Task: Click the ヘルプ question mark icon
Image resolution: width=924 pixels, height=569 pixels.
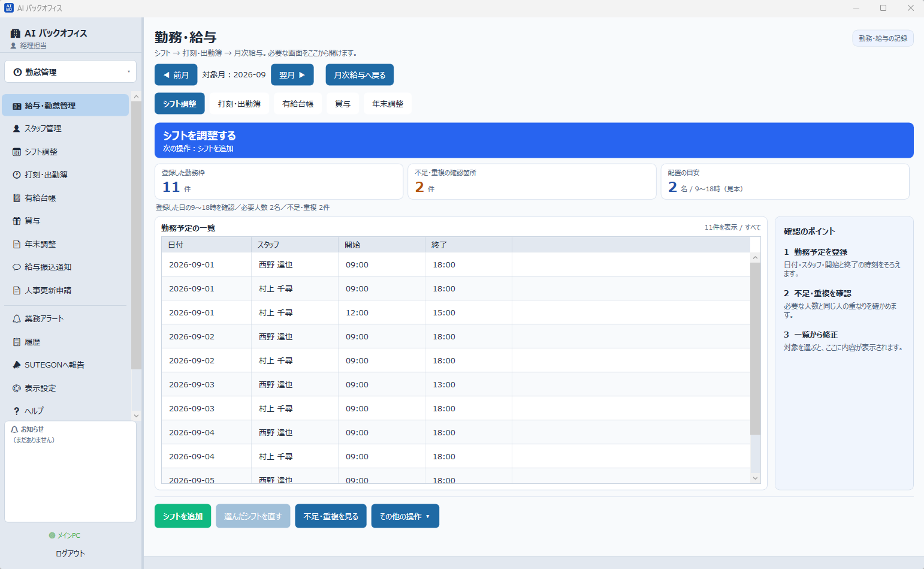Action: tap(17, 411)
